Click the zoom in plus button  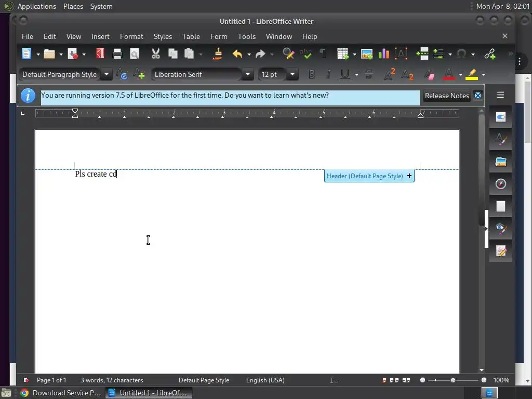tap(484, 380)
